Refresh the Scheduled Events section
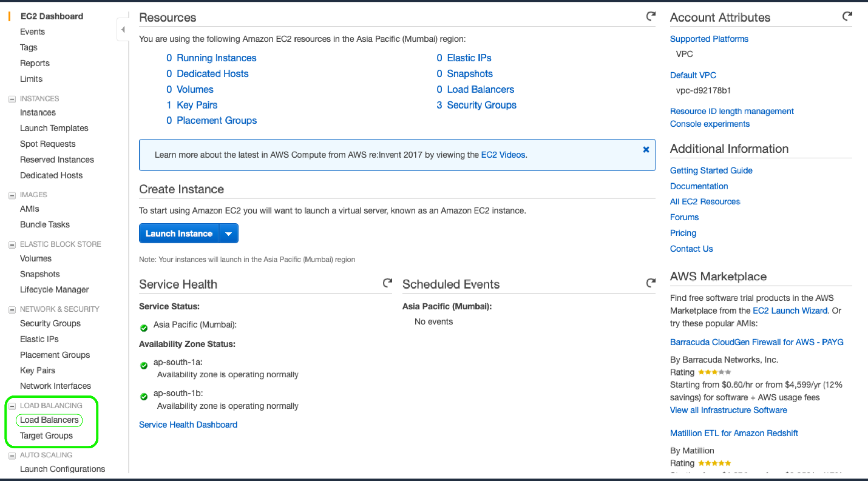868x481 pixels. pos(651,283)
